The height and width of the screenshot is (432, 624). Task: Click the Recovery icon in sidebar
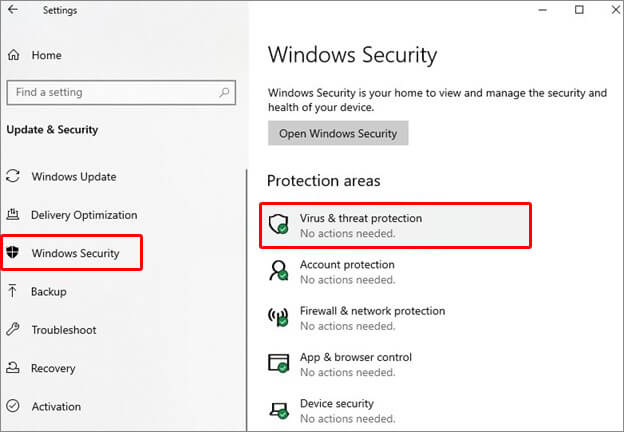coord(14,368)
